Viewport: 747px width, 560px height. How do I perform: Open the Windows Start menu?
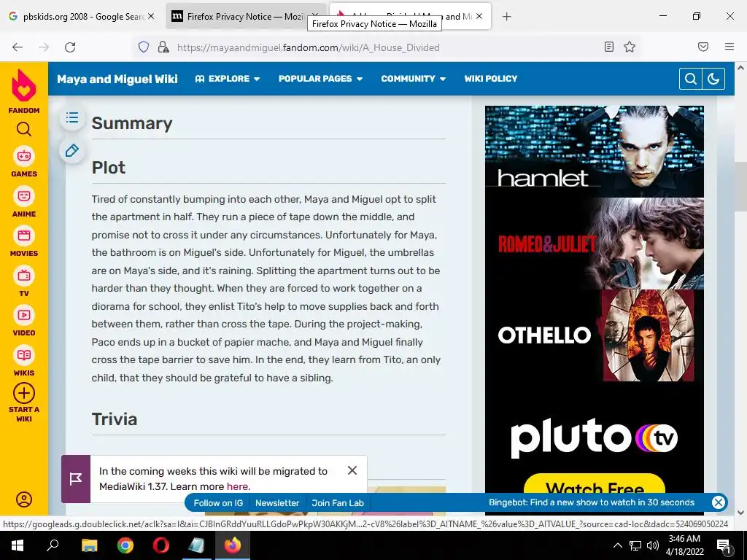[18, 545]
